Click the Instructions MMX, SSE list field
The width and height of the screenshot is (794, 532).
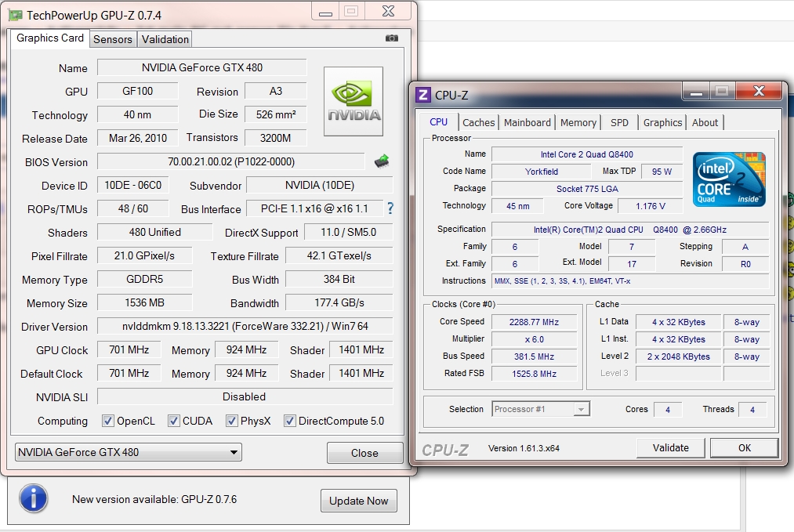[630, 281]
